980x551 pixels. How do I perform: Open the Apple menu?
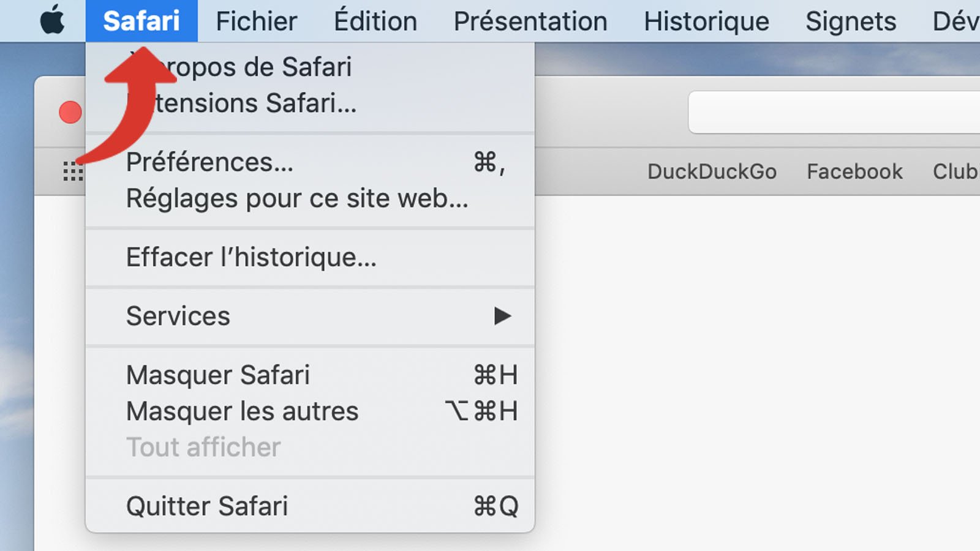52,20
